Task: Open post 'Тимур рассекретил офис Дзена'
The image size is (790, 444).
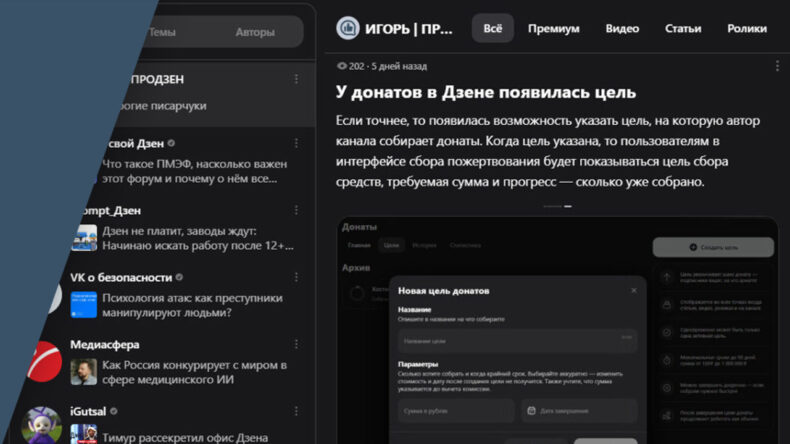Action: point(185,437)
